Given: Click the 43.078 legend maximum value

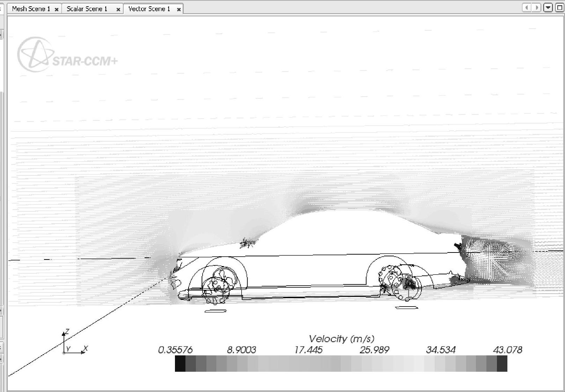Looking at the screenshot, I should coord(507,350).
